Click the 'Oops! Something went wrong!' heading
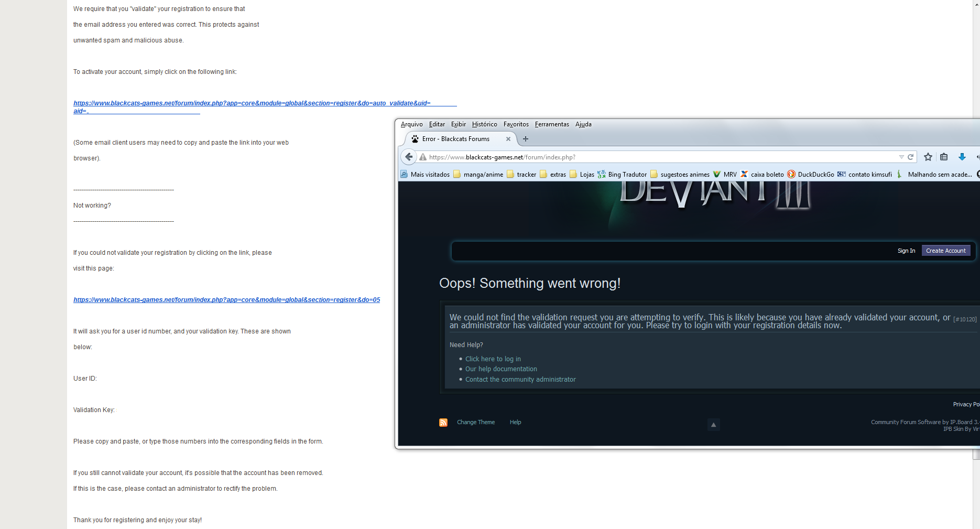 click(530, 283)
